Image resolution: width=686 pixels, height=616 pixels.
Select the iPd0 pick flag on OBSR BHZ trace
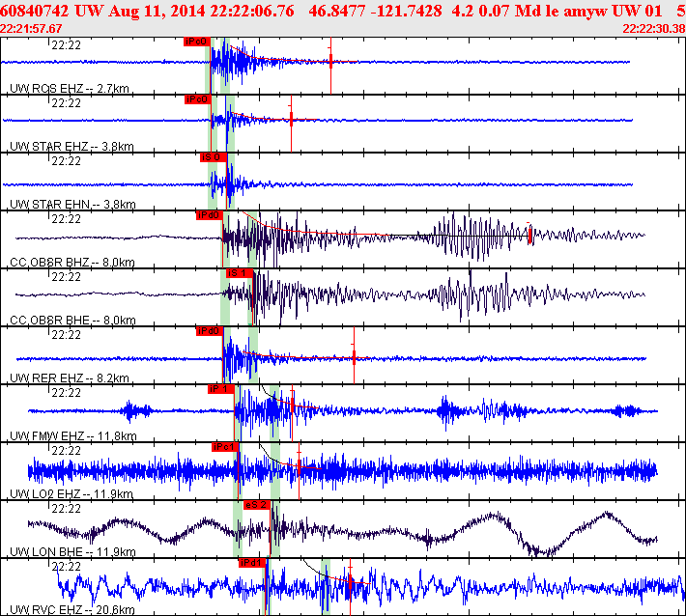[210, 215]
